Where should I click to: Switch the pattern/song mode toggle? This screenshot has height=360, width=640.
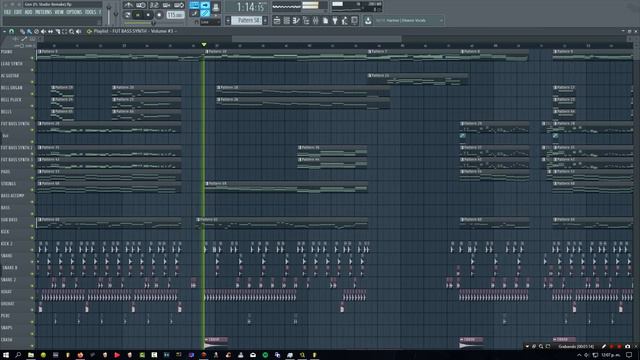(128, 15)
